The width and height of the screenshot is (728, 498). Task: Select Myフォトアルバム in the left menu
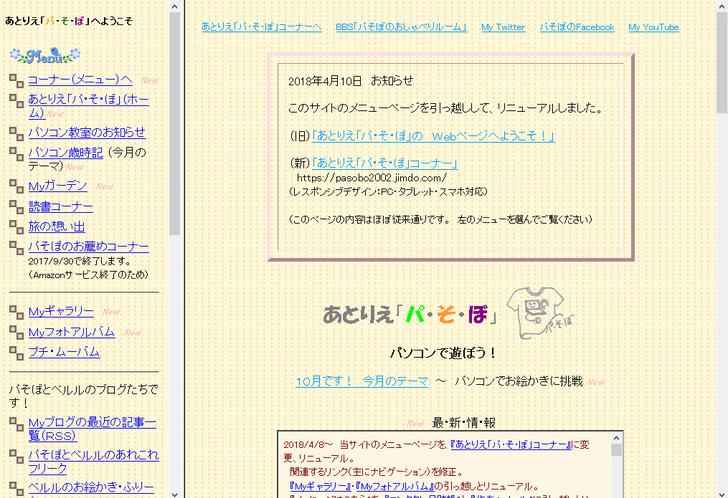(x=71, y=332)
